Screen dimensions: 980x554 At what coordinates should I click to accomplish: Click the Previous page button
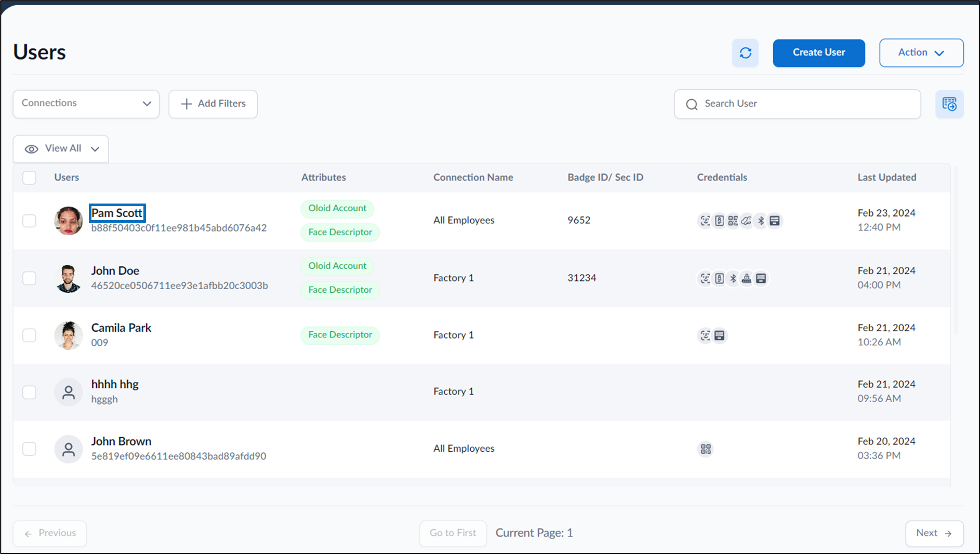click(50, 533)
